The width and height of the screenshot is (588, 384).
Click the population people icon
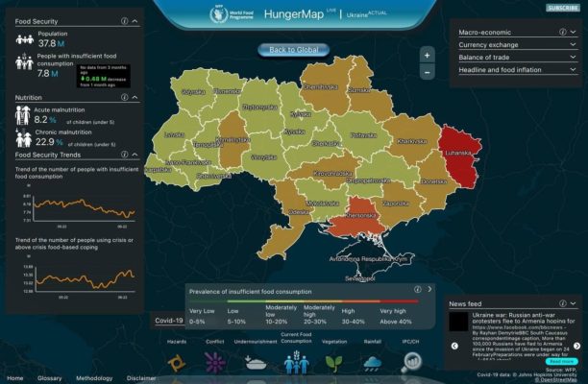[x=25, y=39]
